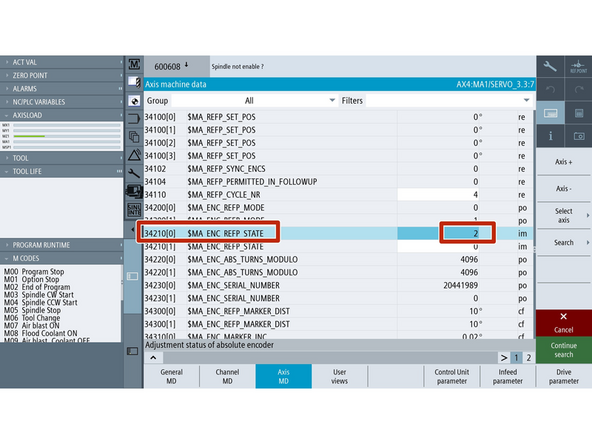Click the machine tool picture icon
Screen dimensions: 592x444
tap(134, 191)
